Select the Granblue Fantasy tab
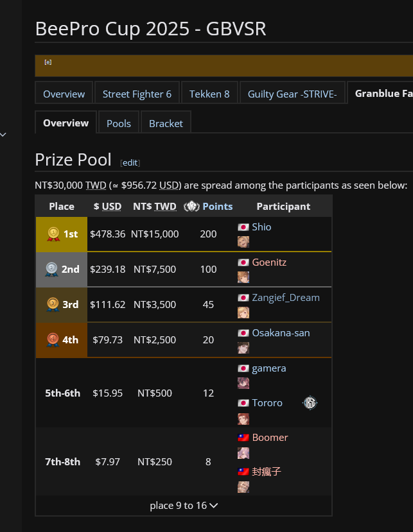413x532 pixels. pyautogui.click(x=380, y=93)
